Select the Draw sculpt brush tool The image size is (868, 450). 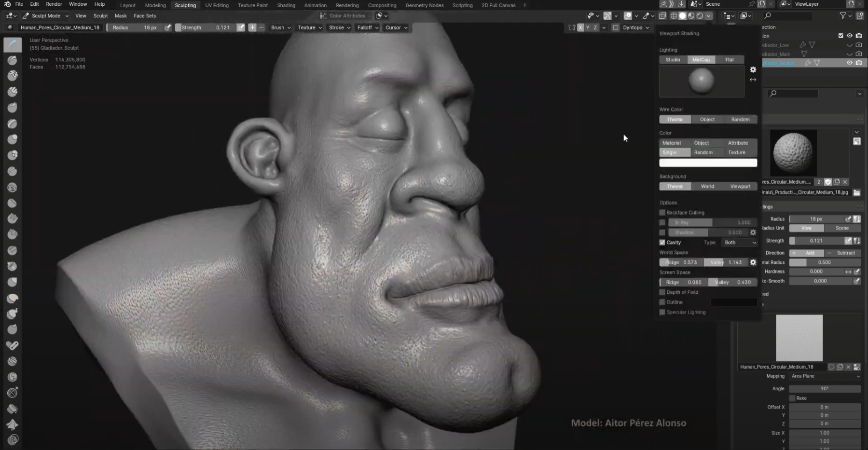click(13, 44)
